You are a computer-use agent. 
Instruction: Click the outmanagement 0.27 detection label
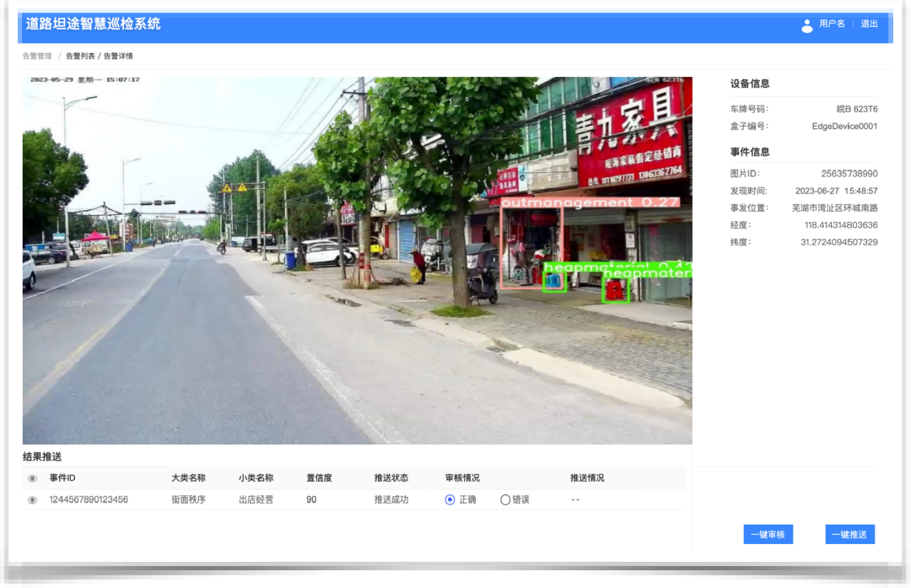click(590, 202)
